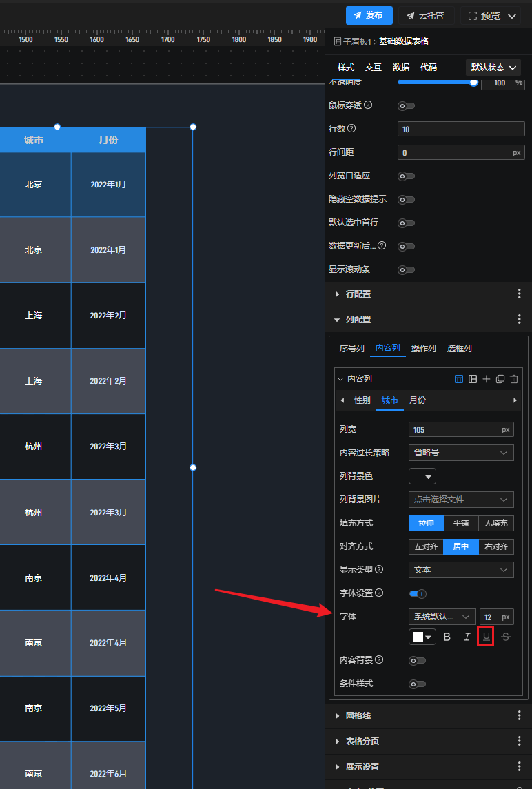
Task: Add a new content column with plus icon
Action: pos(487,379)
